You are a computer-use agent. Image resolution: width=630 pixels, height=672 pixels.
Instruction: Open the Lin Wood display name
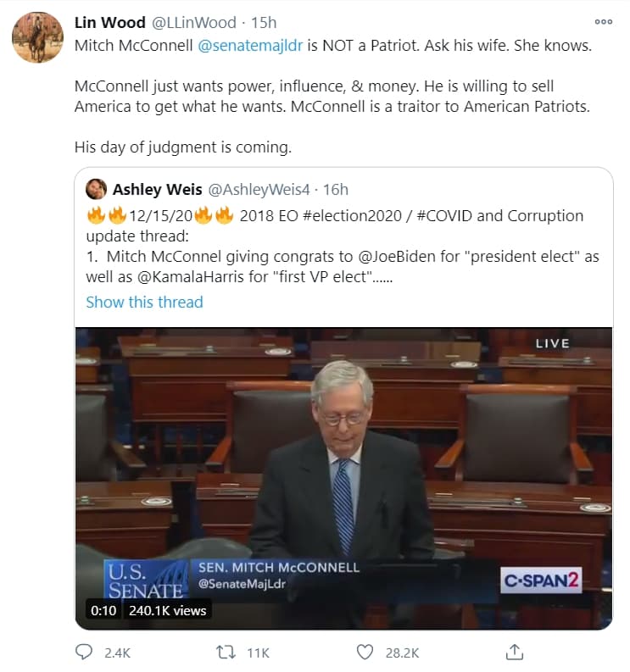click(x=109, y=23)
